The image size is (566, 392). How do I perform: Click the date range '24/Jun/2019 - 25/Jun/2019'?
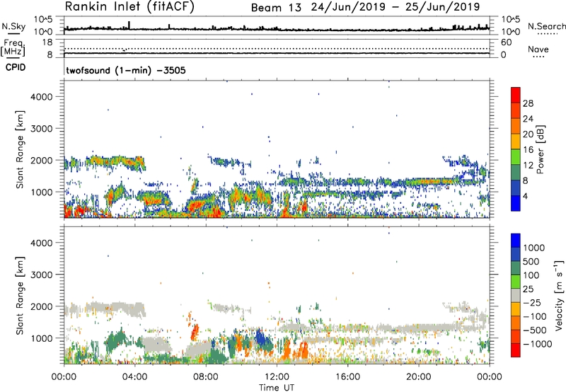[395, 7]
